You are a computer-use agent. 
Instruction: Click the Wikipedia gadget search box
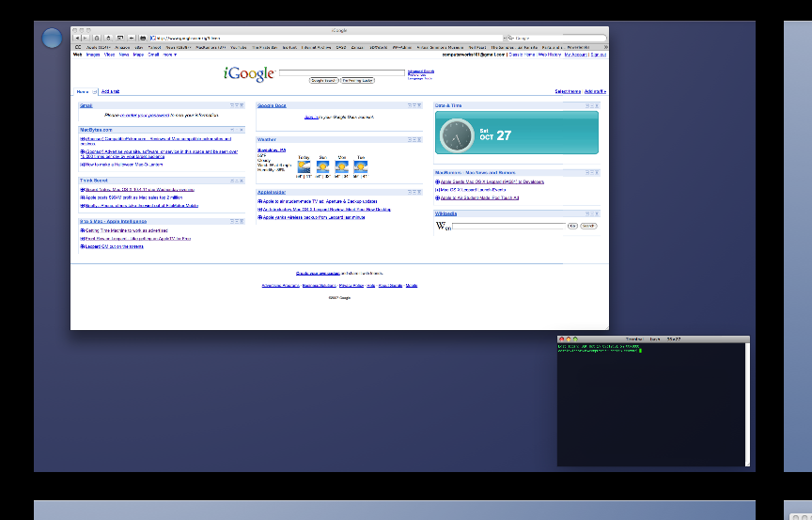point(509,226)
